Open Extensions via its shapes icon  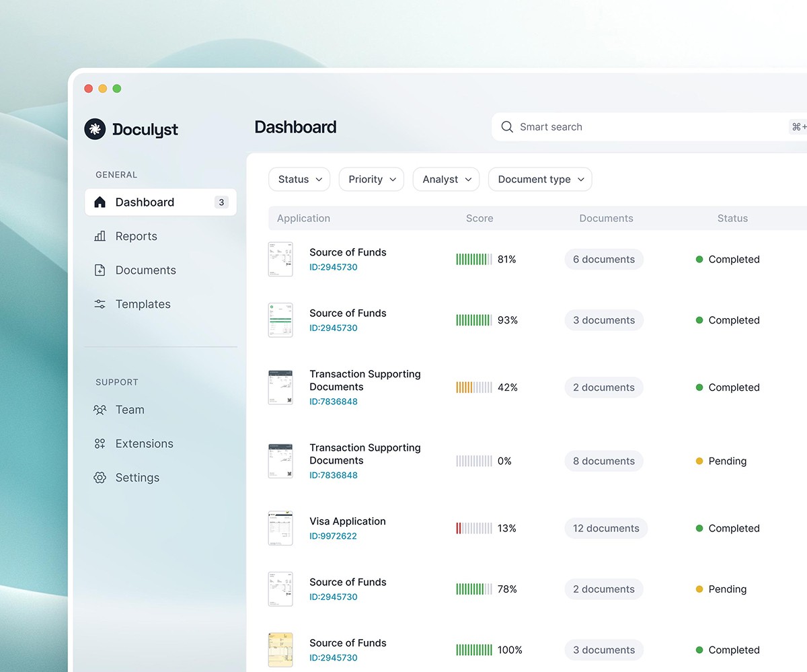coord(100,443)
